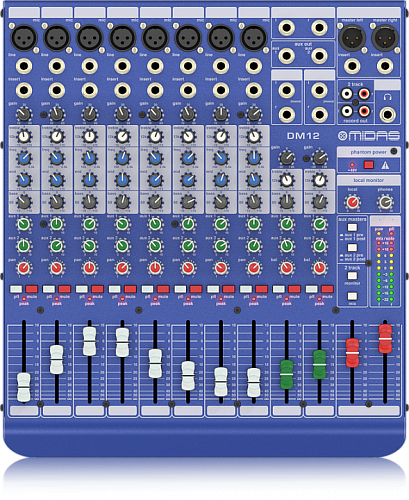Mute the first channel

point(32,289)
